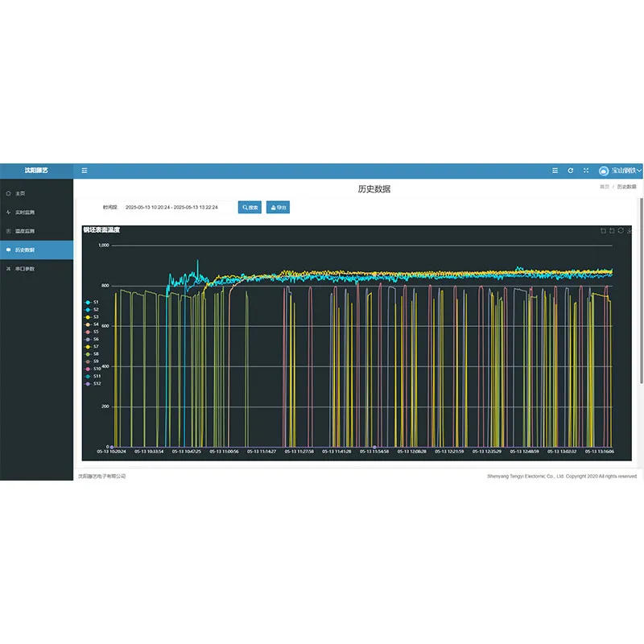This screenshot has height=644, width=644.
Task: Click the 导出 export button
Action: point(278,208)
